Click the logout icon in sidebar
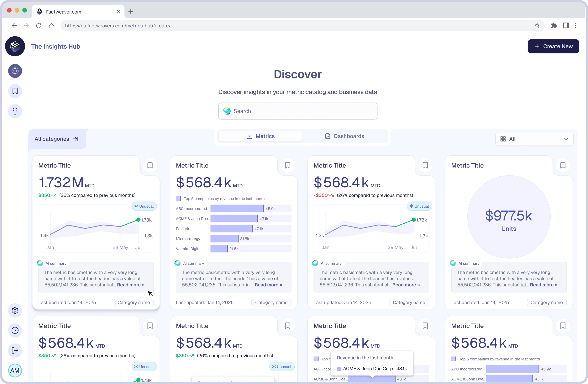Screen dimensions: 588x384 pyautogui.click(x=15, y=350)
